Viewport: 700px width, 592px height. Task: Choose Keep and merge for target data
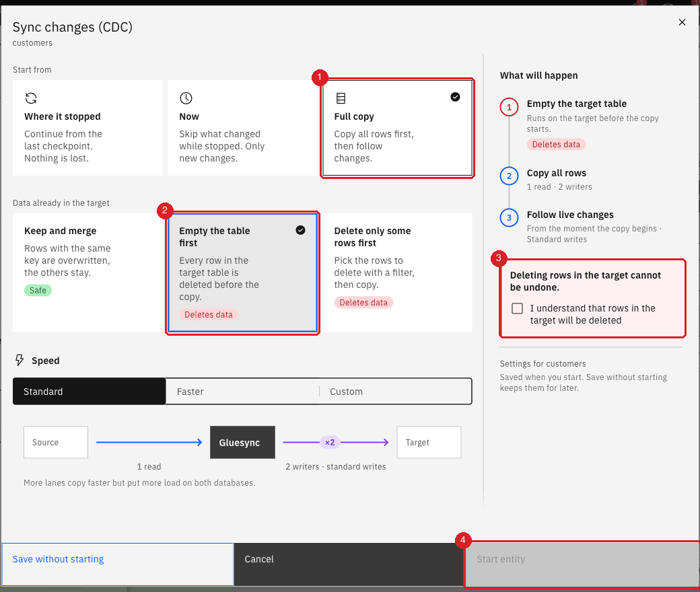(87, 272)
